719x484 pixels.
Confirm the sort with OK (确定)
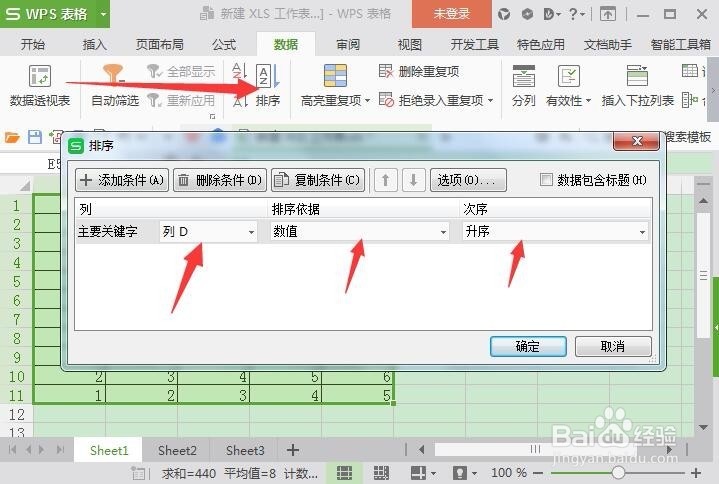pyautogui.click(x=528, y=346)
